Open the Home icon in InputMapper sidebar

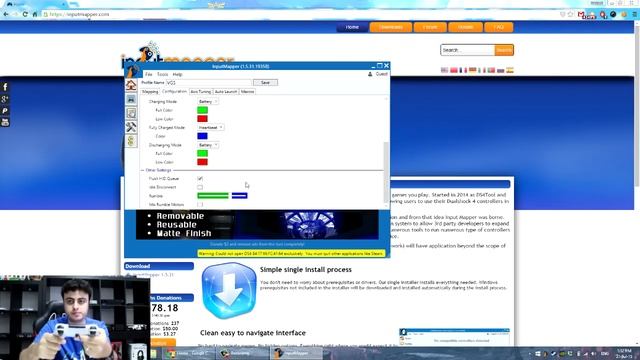(x=131, y=85)
